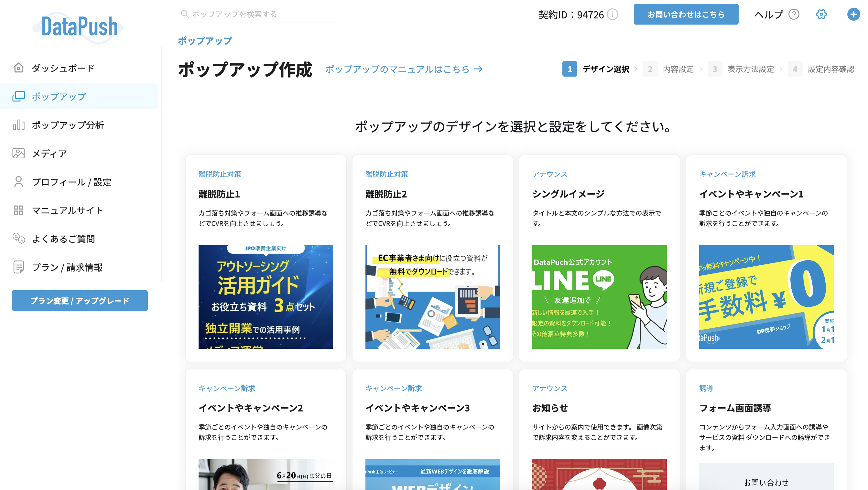
Task: Click the ポップアップ breadcrumb link
Action: tap(204, 41)
